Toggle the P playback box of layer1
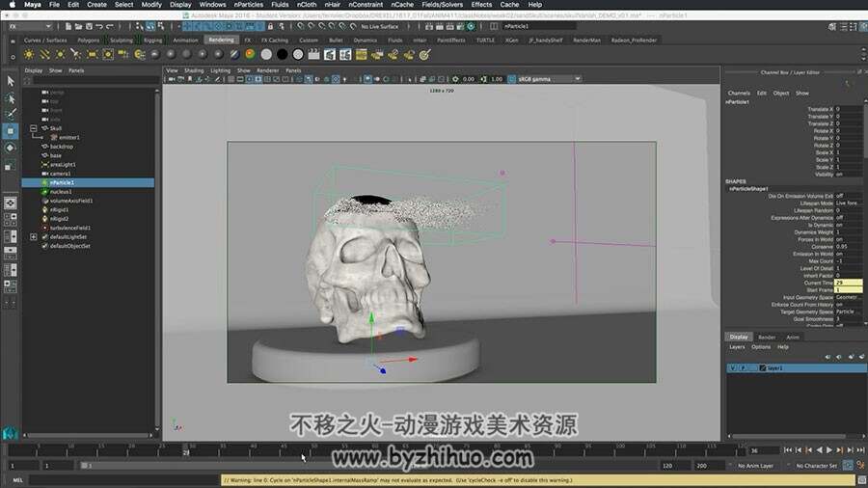The image size is (868, 488). click(x=743, y=368)
